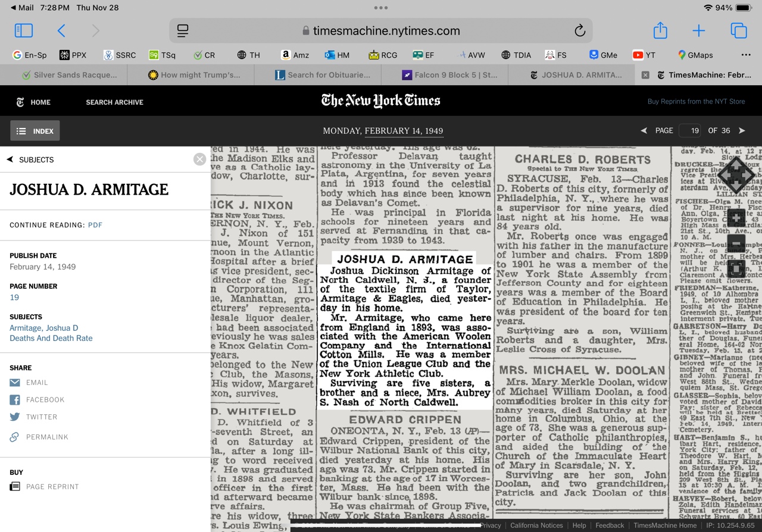Open SEARCH ARCHIVE

click(x=114, y=102)
